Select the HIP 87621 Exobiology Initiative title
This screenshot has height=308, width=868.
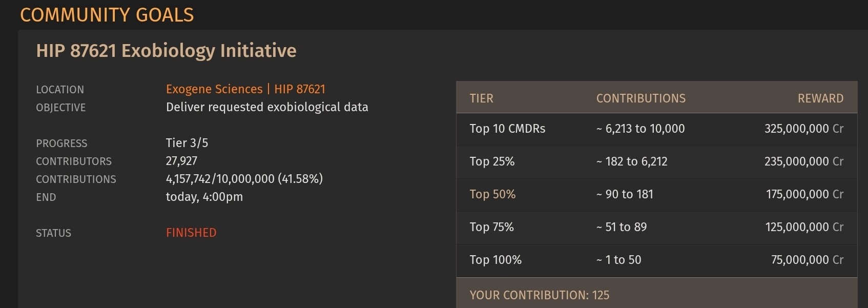[x=166, y=51]
